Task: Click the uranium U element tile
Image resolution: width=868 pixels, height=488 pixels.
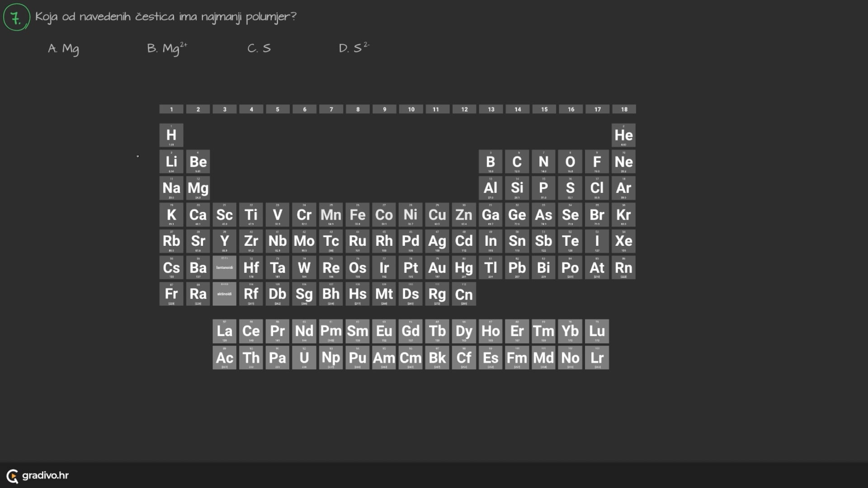Action: pos(304,357)
